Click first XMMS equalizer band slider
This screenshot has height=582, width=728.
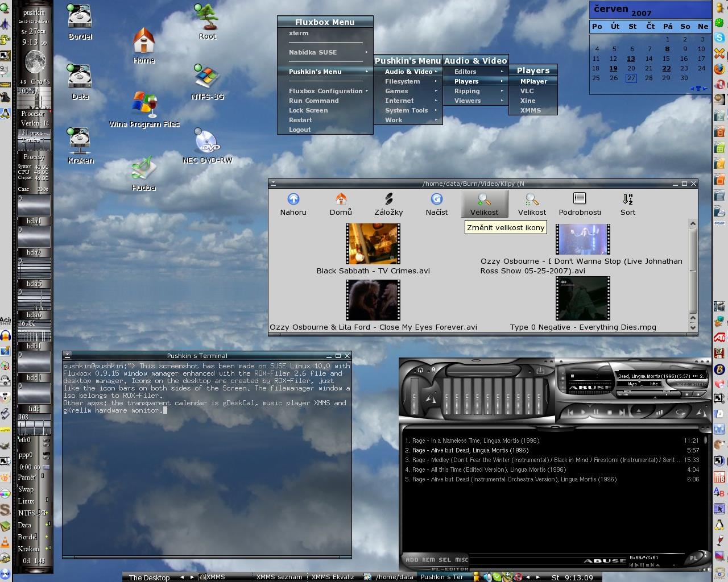447,396
